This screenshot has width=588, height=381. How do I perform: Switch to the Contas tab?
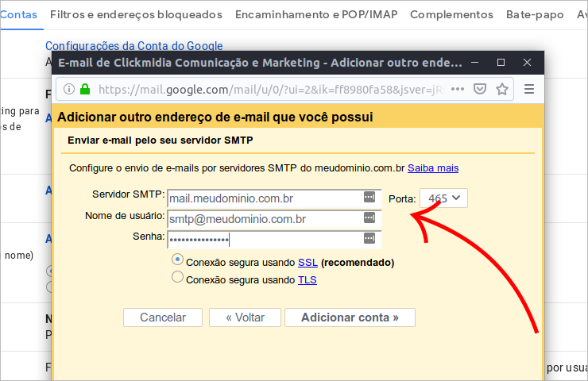pos(18,14)
